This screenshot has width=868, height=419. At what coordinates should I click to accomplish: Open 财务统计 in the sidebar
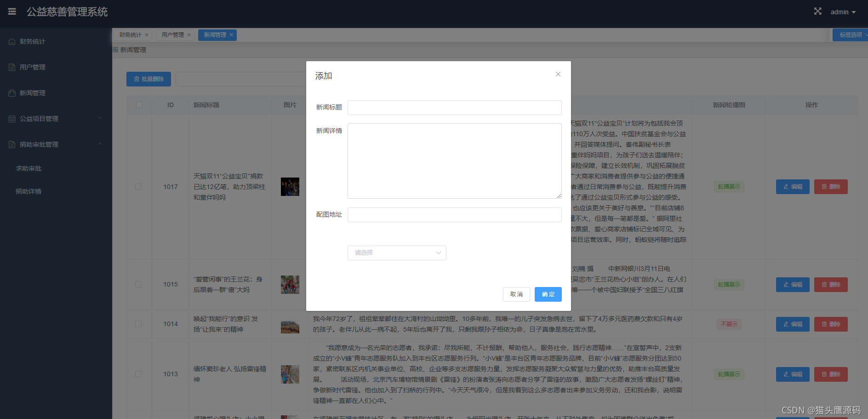pyautogui.click(x=56, y=41)
